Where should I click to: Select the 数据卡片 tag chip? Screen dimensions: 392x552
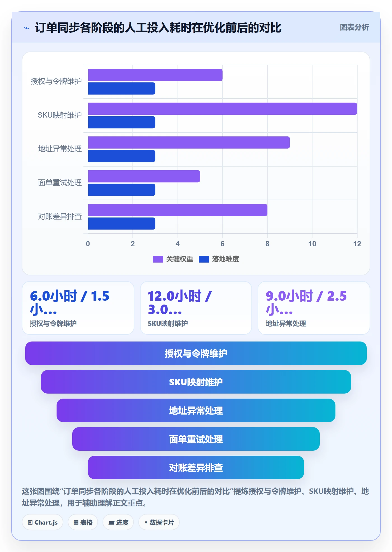[159, 522]
